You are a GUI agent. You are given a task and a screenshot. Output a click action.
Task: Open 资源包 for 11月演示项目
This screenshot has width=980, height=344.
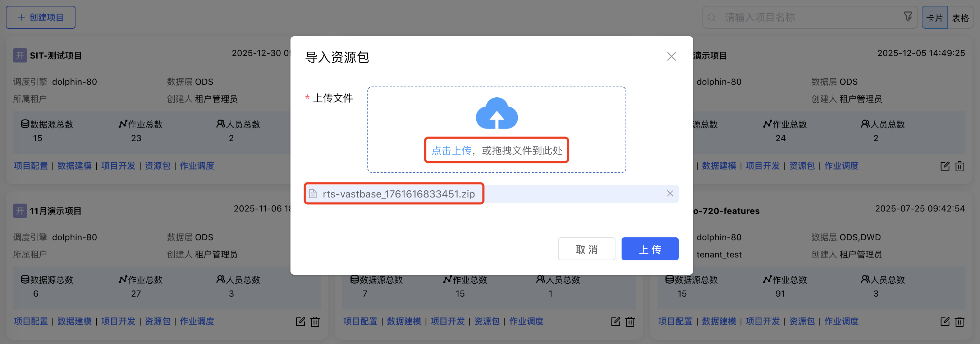coord(157,321)
